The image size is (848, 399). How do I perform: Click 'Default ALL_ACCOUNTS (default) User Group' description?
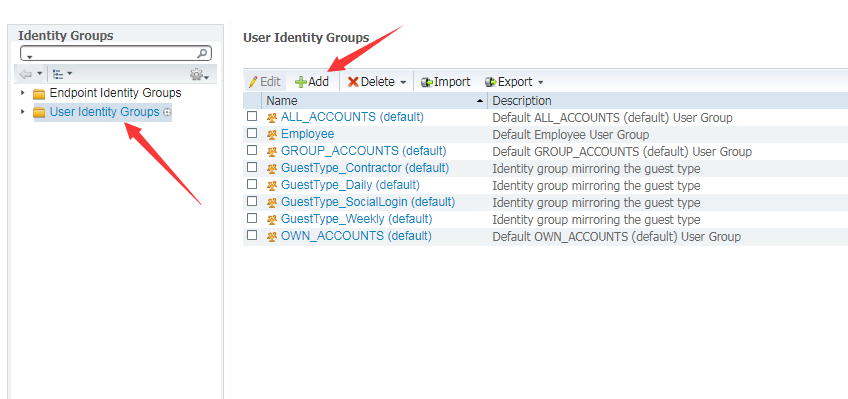coord(612,117)
